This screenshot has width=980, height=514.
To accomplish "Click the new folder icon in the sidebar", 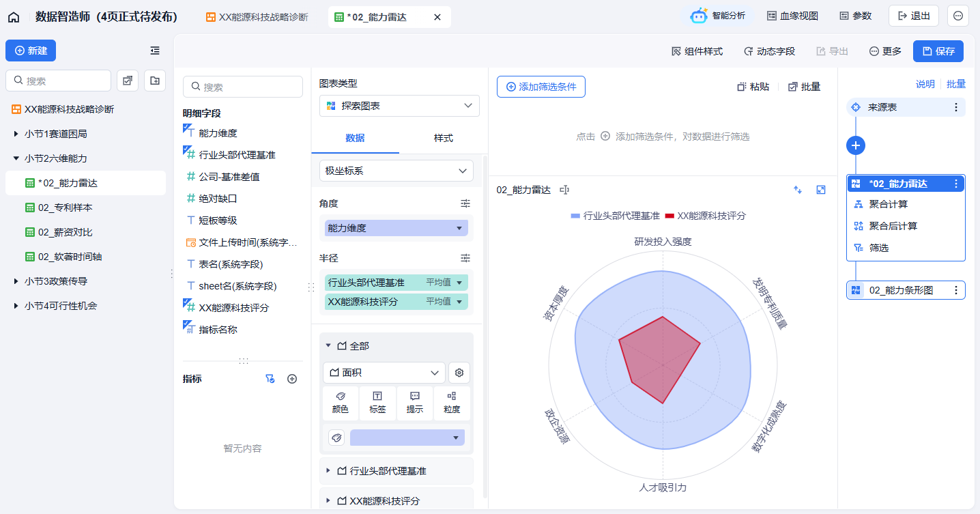I will tap(155, 81).
